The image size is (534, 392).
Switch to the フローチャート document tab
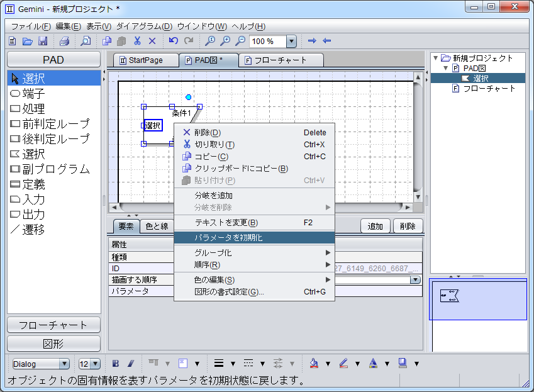(x=281, y=60)
